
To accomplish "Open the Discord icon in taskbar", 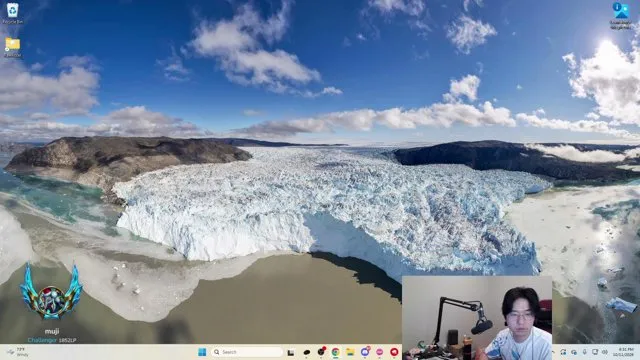I will click(x=365, y=351).
